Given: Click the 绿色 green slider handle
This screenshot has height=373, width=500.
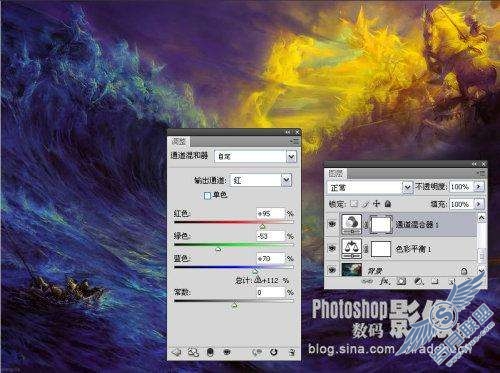Looking at the screenshot, I should [x=218, y=249].
